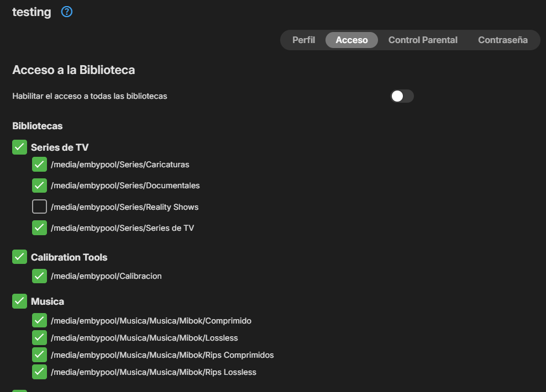546x392 pixels.
Task: Uncheck the Calibration Tools library checkbox
Action: point(20,257)
